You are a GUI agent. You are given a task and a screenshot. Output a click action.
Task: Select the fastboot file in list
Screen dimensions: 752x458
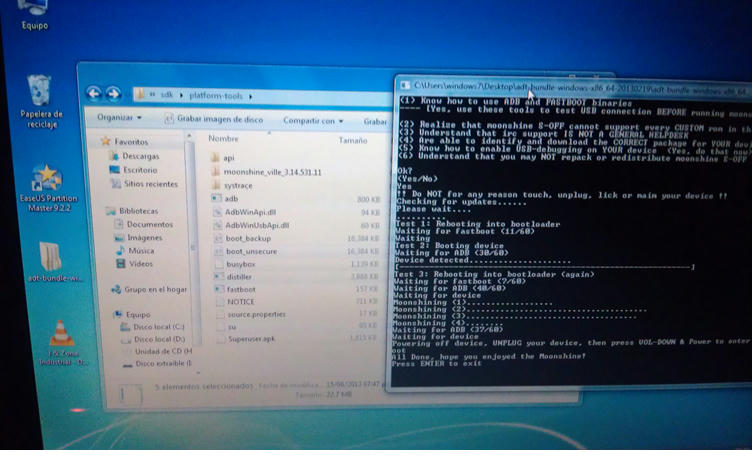[240, 288]
